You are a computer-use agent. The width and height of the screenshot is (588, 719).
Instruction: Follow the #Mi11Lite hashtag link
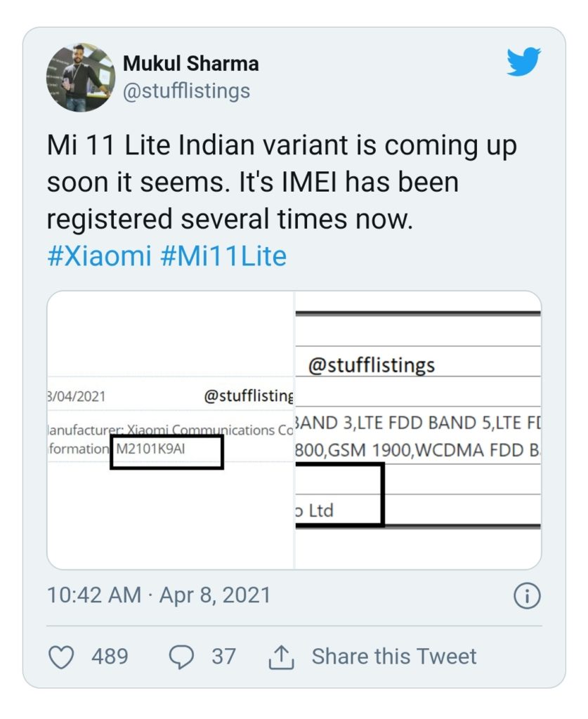(223, 256)
